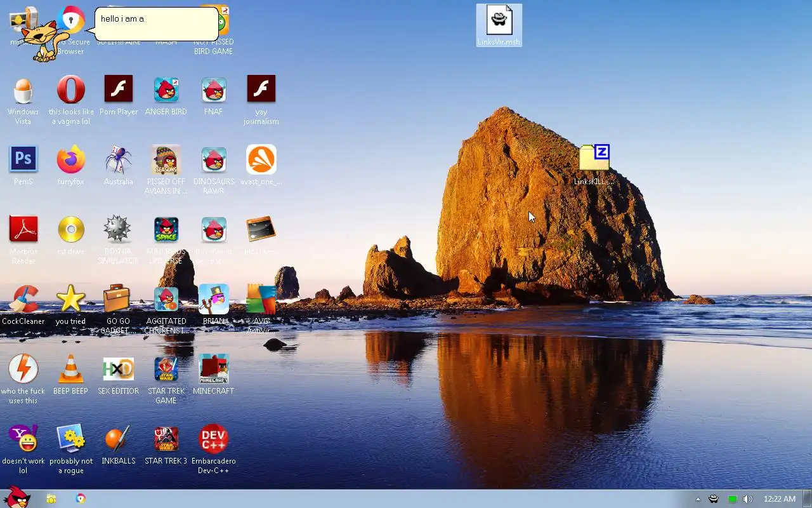Open the Angry Birds Space icon
The height and width of the screenshot is (508, 812).
point(166,229)
